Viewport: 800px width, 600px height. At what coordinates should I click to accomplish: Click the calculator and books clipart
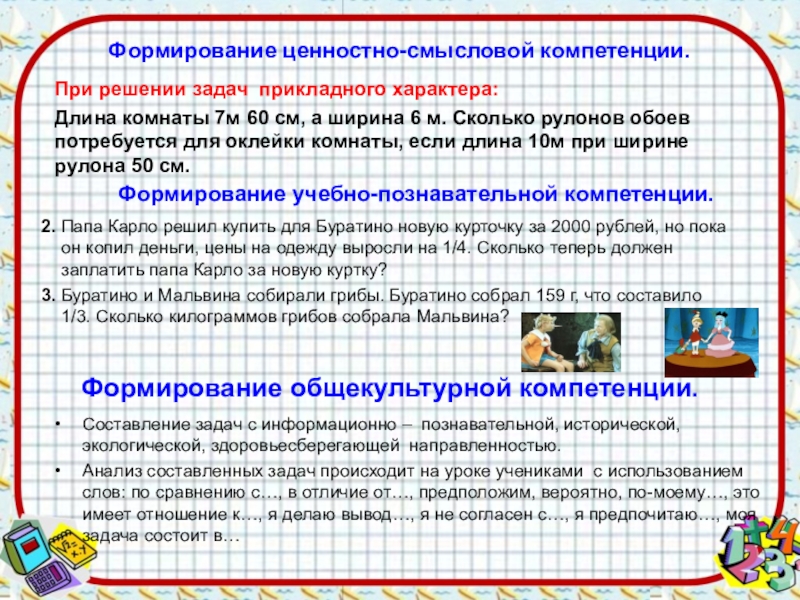point(48,560)
